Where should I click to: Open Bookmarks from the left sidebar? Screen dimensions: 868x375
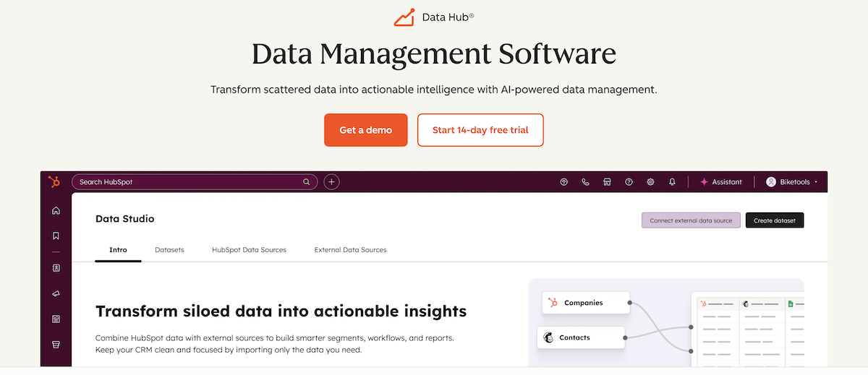(x=56, y=236)
